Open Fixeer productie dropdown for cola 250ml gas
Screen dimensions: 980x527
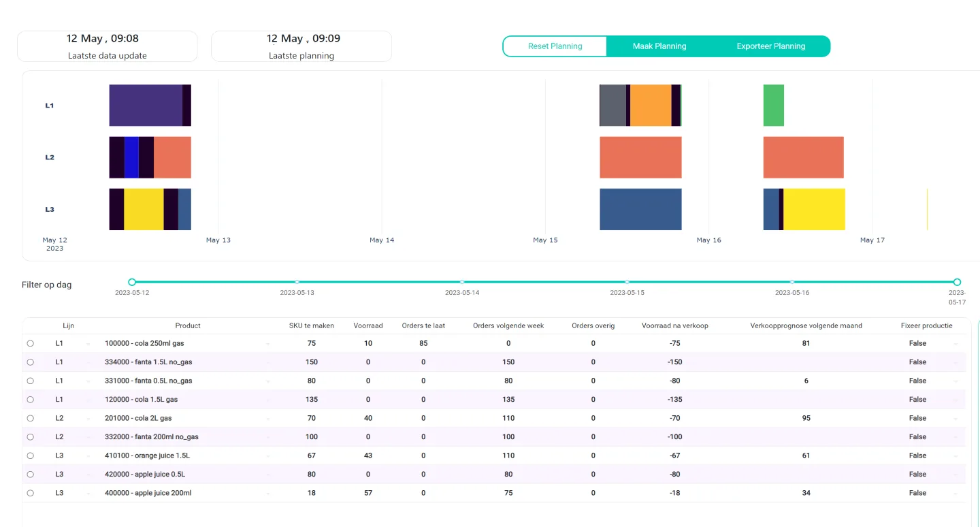[x=955, y=344]
